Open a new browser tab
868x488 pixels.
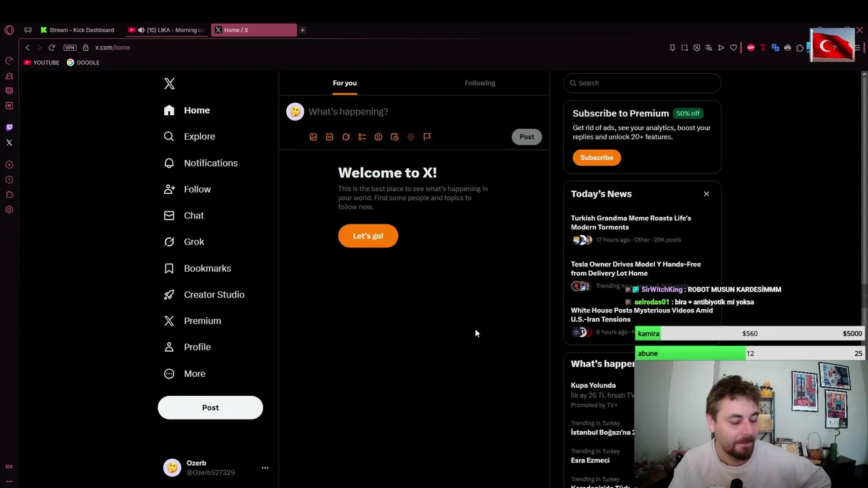click(x=302, y=30)
